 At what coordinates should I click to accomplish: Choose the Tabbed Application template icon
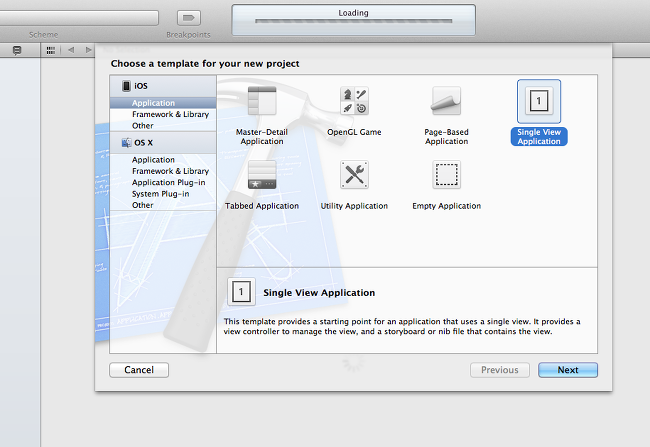(262, 175)
